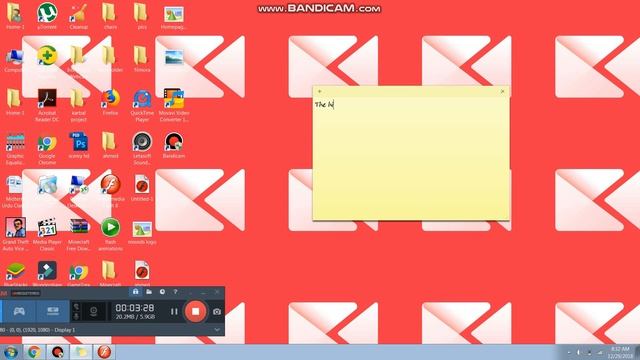Screen dimensions: 640x360
Task: Select Bandicam game recording mode gamepad icon
Action: [x=19, y=311]
